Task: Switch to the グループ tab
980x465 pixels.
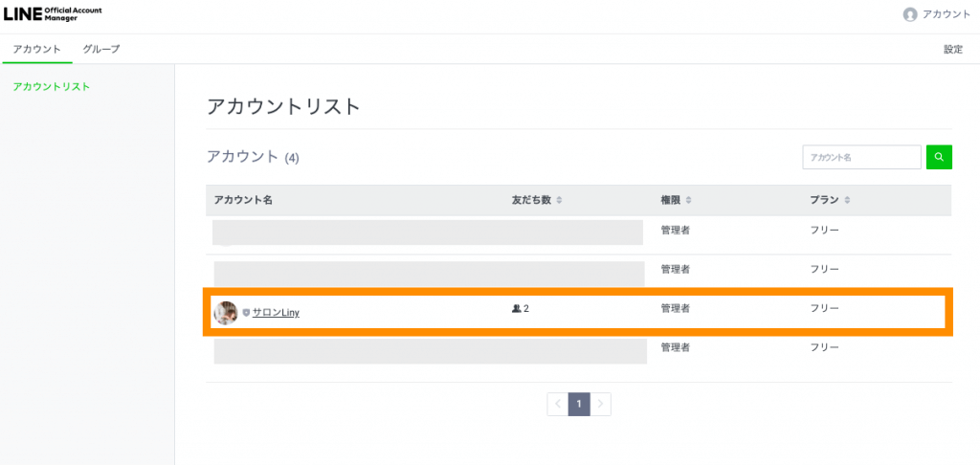Action: 101,49
